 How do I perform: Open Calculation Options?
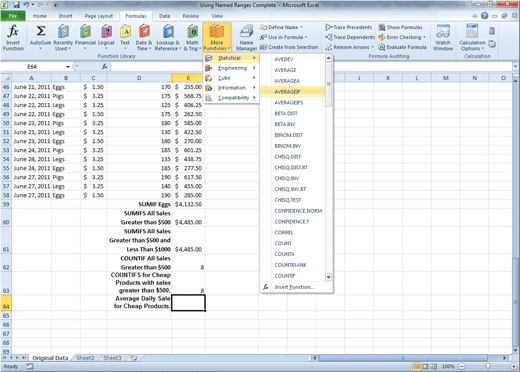tap(472, 38)
